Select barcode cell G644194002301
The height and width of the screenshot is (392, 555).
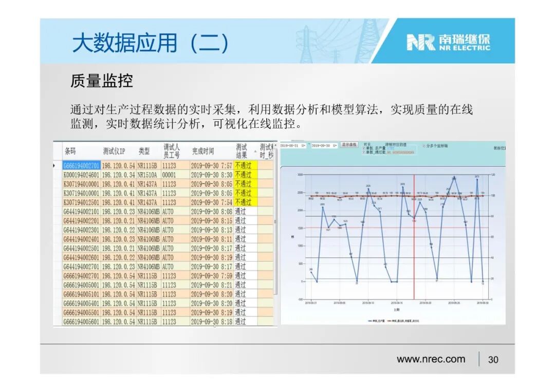[81, 230]
